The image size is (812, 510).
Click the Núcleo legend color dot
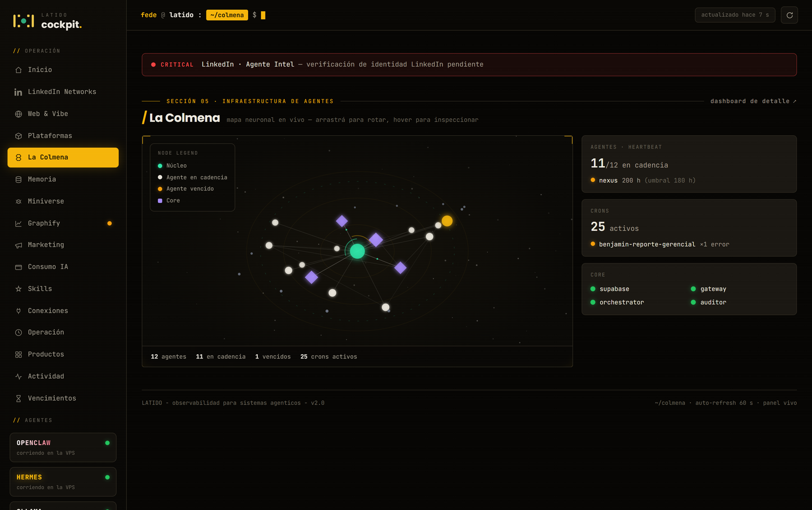click(160, 166)
